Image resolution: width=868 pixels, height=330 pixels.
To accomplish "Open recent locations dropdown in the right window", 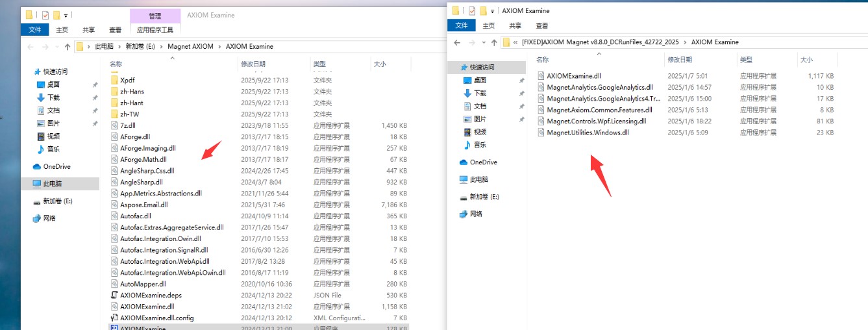I will (x=482, y=42).
